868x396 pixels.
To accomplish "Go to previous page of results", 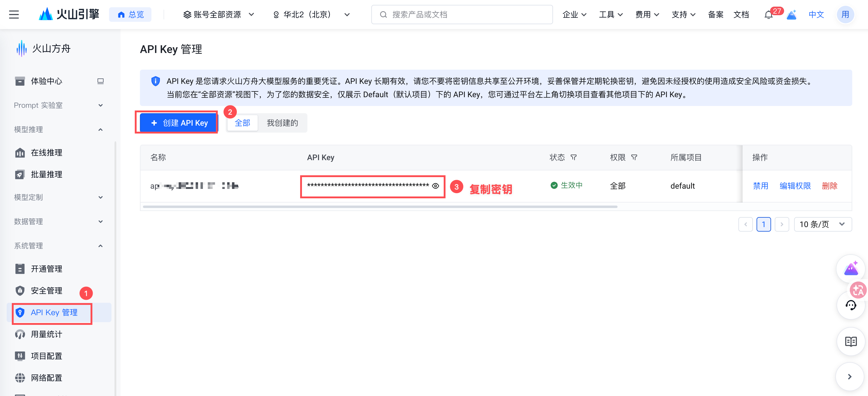I will 745,224.
